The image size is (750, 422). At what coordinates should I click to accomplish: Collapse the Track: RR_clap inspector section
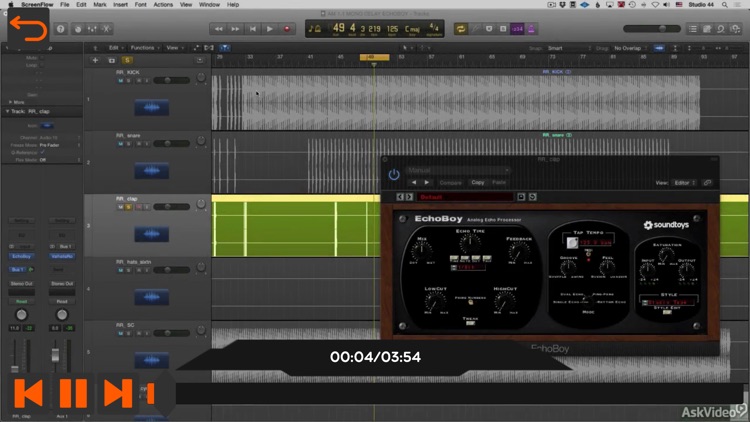pyautogui.click(x=8, y=111)
